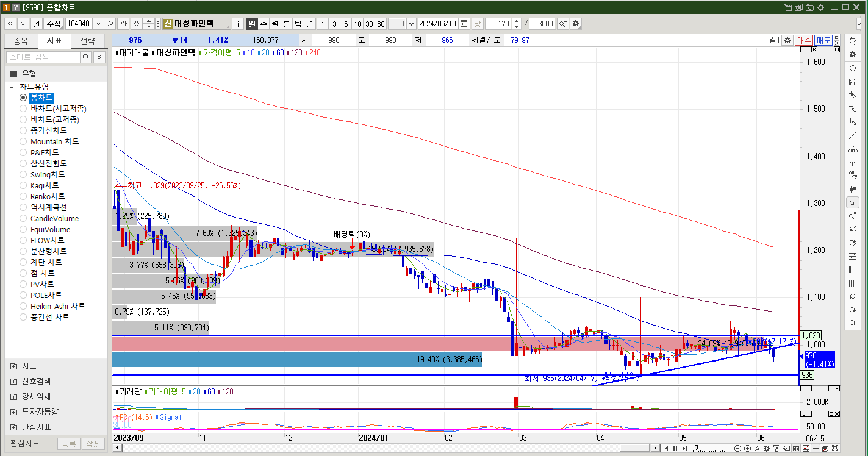Select the diagonal trend line tool
This screenshot has height=456, width=868.
click(x=853, y=135)
